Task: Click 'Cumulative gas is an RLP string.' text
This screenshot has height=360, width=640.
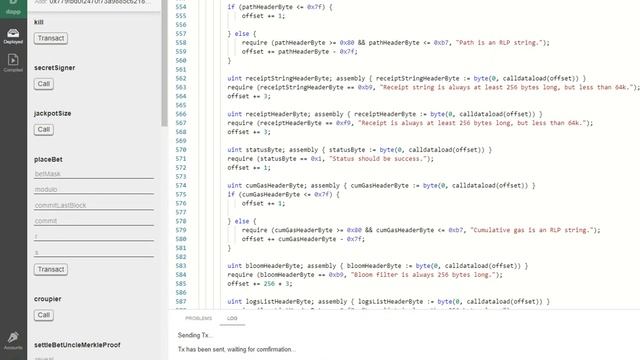Action: point(533,230)
